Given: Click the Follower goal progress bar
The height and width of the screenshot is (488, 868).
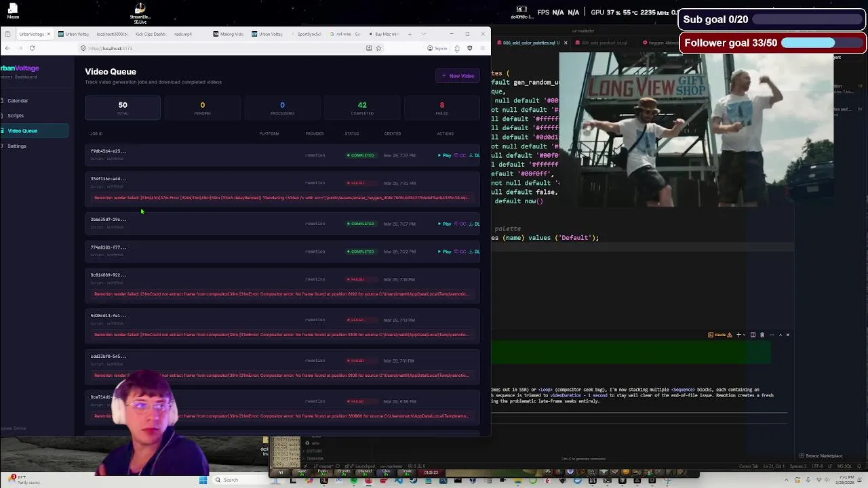Looking at the screenshot, I should pos(823,43).
